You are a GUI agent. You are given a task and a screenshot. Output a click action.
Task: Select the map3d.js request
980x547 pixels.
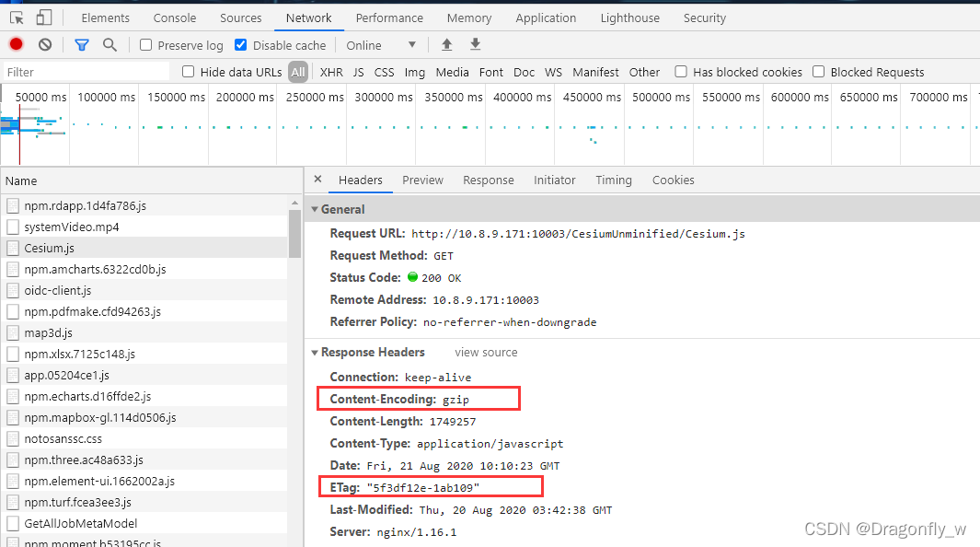pos(144,332)
